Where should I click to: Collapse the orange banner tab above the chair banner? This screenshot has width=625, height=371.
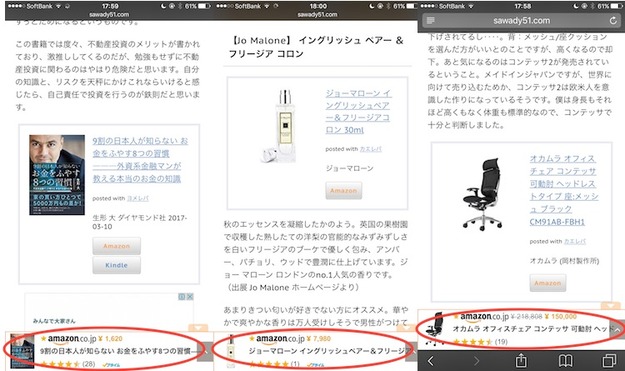[610, 306]
